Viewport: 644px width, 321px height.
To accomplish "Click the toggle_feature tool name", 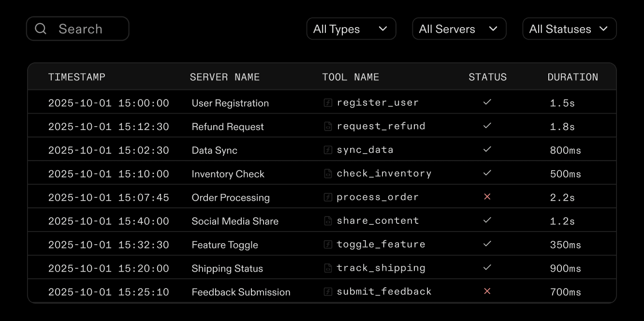I will coord(381,244).
